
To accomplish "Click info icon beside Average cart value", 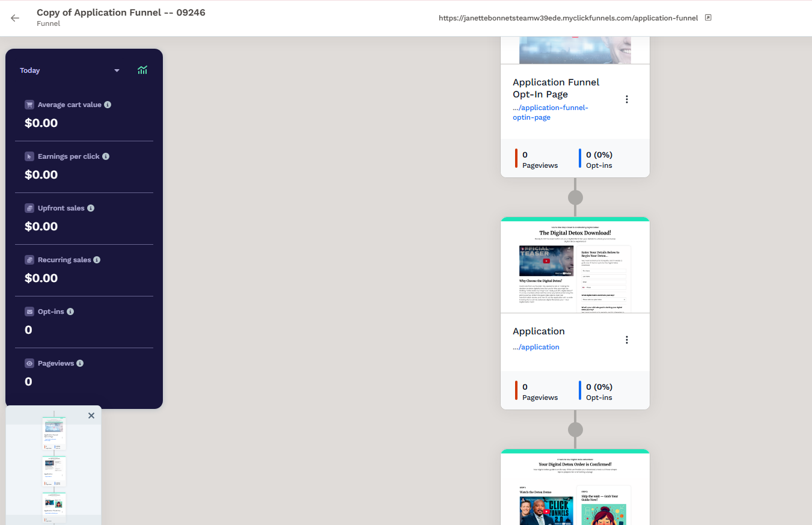I will (x=108, y=105).
